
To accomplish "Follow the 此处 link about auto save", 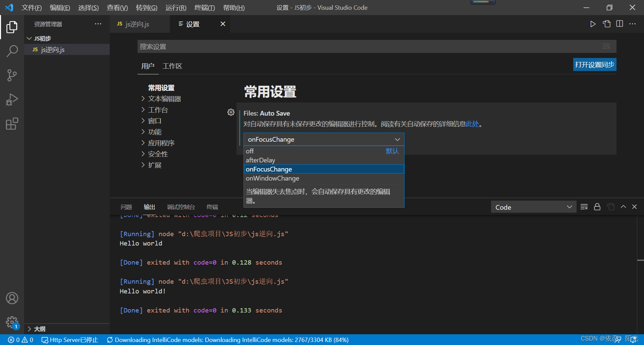I will pyautogui.click(x=473, y=124).
